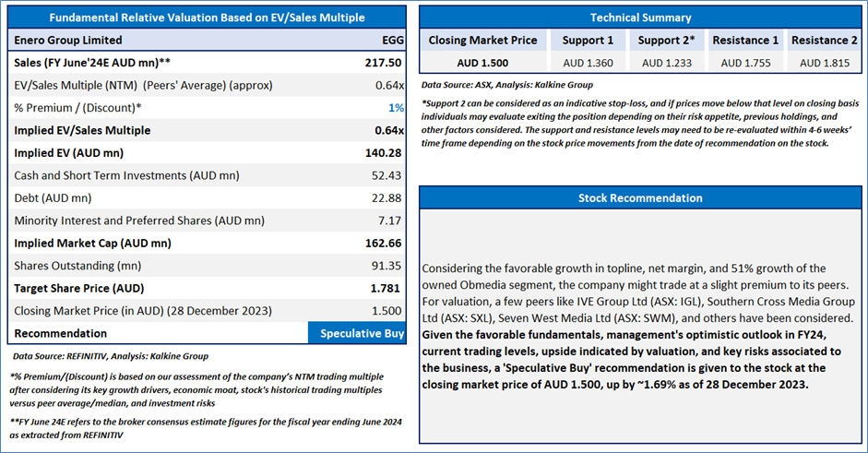Image resolution: width=868 pixels, height=453 pixels.
Task: Click the 'AUD 1.815' resistance value
Action: (x=825, y=63)
